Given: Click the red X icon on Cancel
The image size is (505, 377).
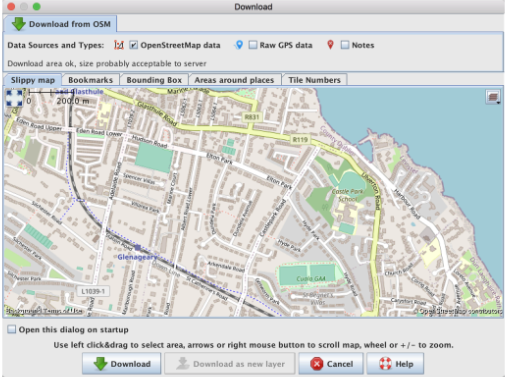Looking at the screenshot, I should (317, 364).
